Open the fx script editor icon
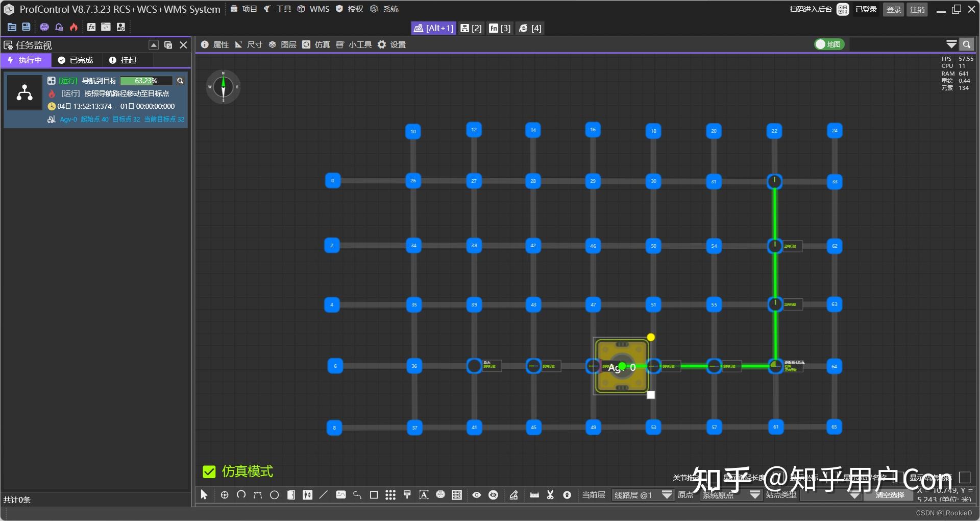 coord(91,27)
